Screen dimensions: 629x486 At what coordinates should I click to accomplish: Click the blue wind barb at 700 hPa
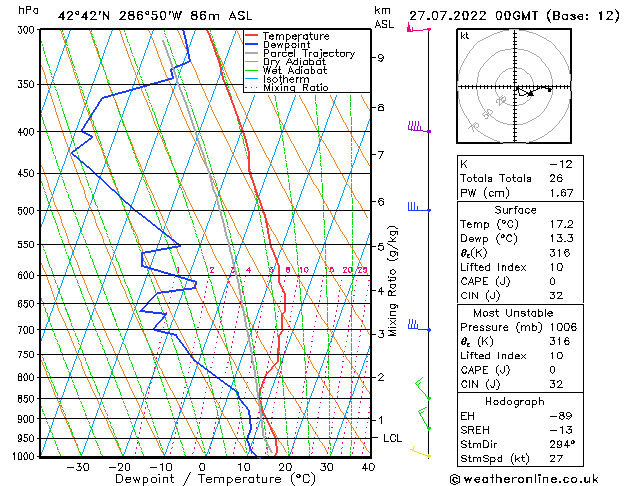419,325
